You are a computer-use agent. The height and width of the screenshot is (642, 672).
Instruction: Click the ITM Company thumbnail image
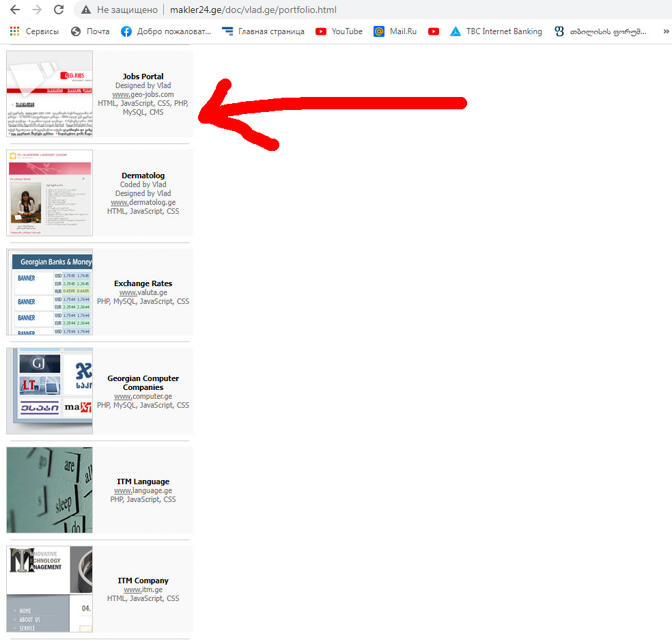pos(50,589)
